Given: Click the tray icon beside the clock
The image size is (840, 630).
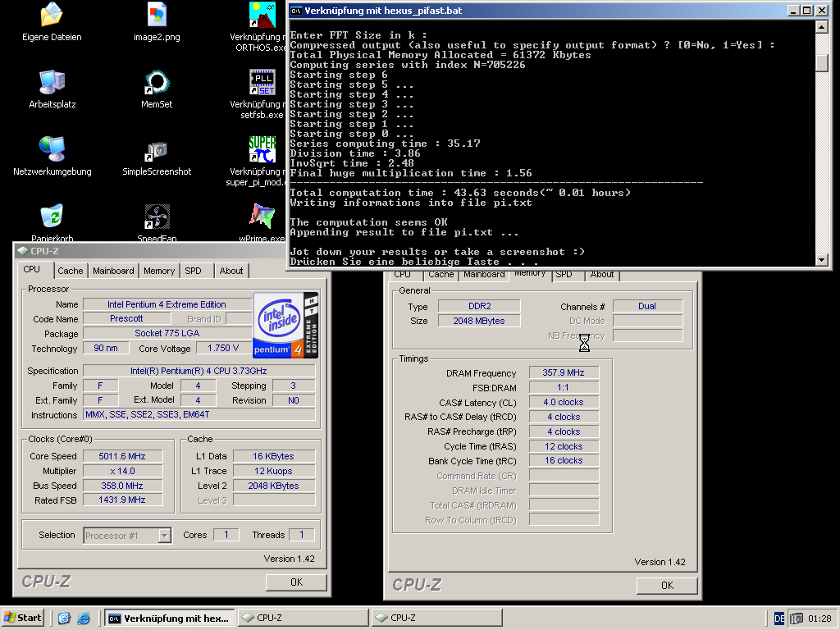Looking at the screenshot, I should pyautogui.click(x=797, y=619).
